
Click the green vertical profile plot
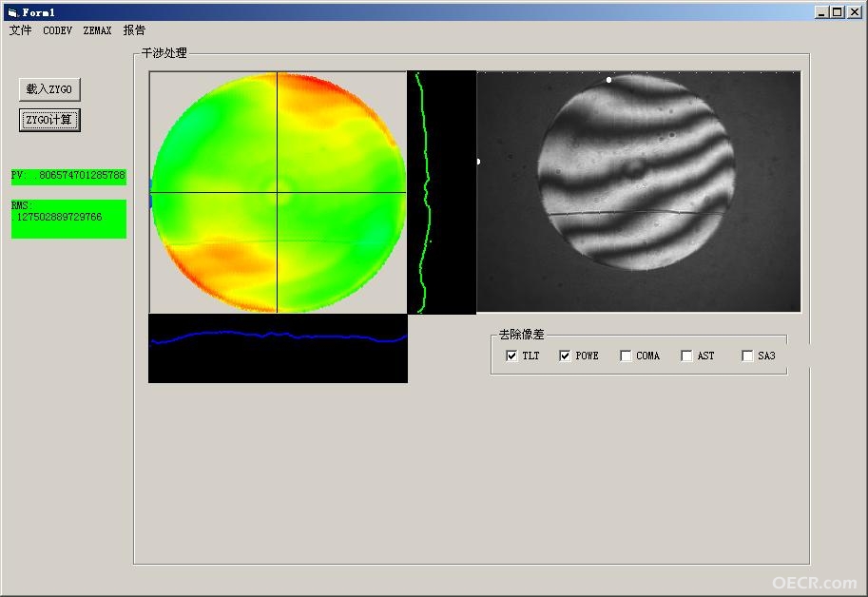[442, 192]
